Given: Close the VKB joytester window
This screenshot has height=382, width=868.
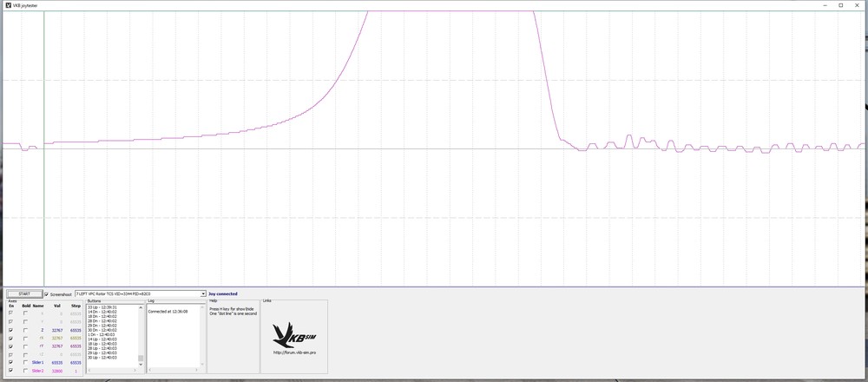Looking at the screenshot, I should pyautogui.click(x=857, y=5).
